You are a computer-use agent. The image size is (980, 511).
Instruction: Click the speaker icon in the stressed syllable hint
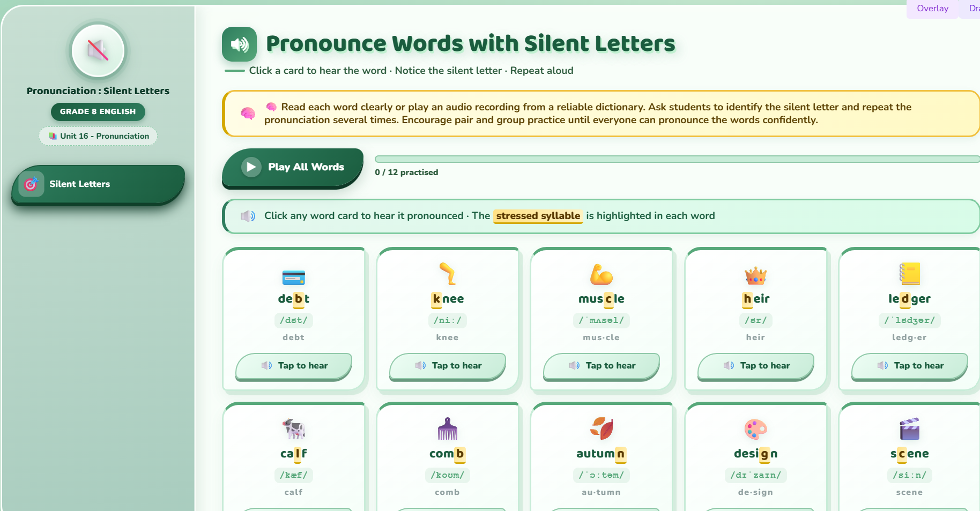(248, 216)
